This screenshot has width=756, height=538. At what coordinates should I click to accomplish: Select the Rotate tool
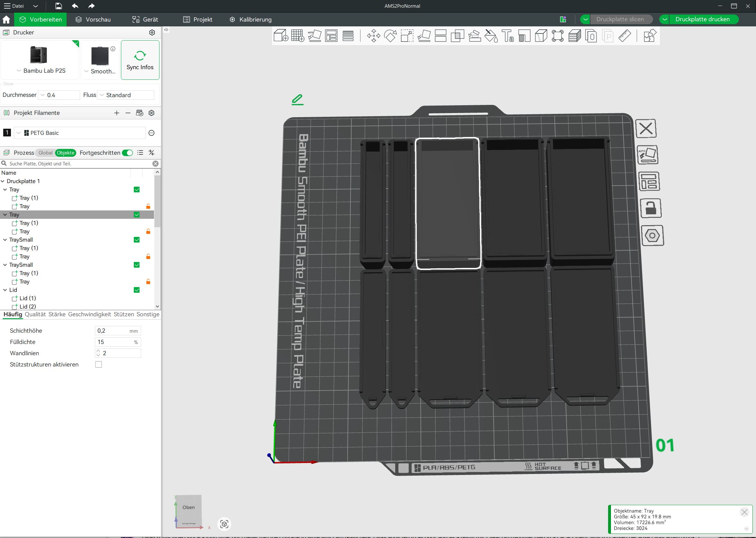[x=390, y=35]
